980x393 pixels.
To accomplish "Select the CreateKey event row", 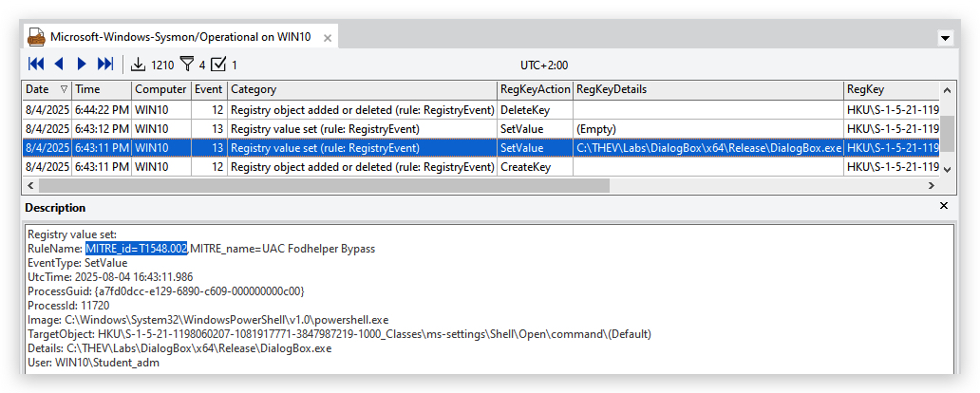I will (x=481, y=167).
